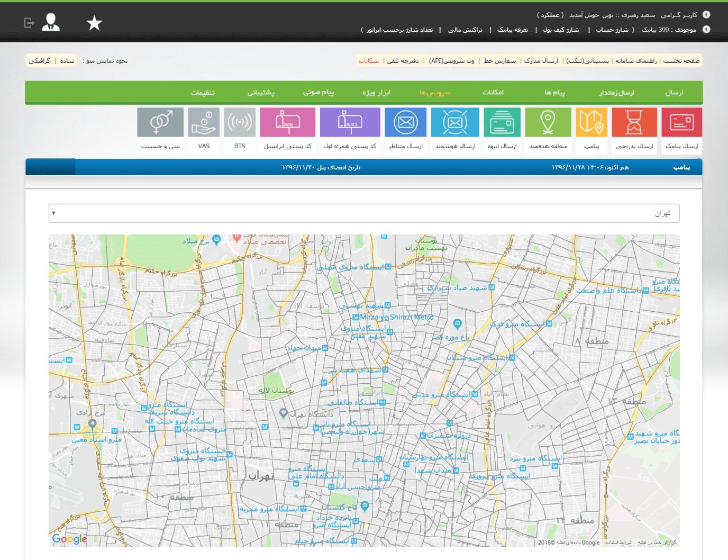Open تعداد شارژ برحسب اپراتور link
728x560 pixels.
pos(400,30)
